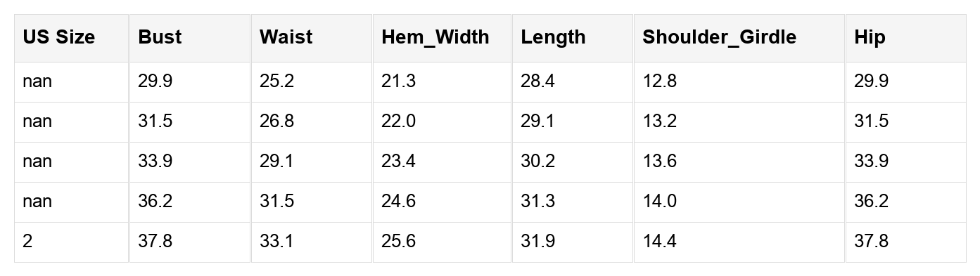Select US Size cell with value 2
The width and height of the screenshot is (980, 276).
[72, 242]
